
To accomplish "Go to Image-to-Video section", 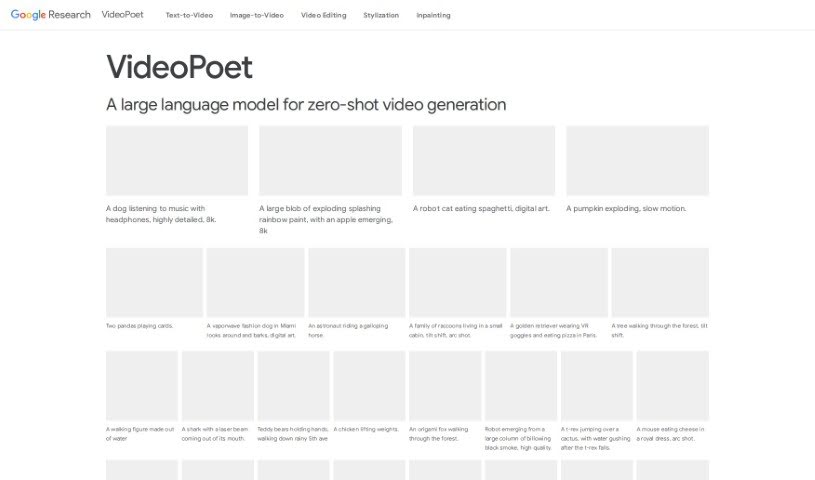I will 257,15.
